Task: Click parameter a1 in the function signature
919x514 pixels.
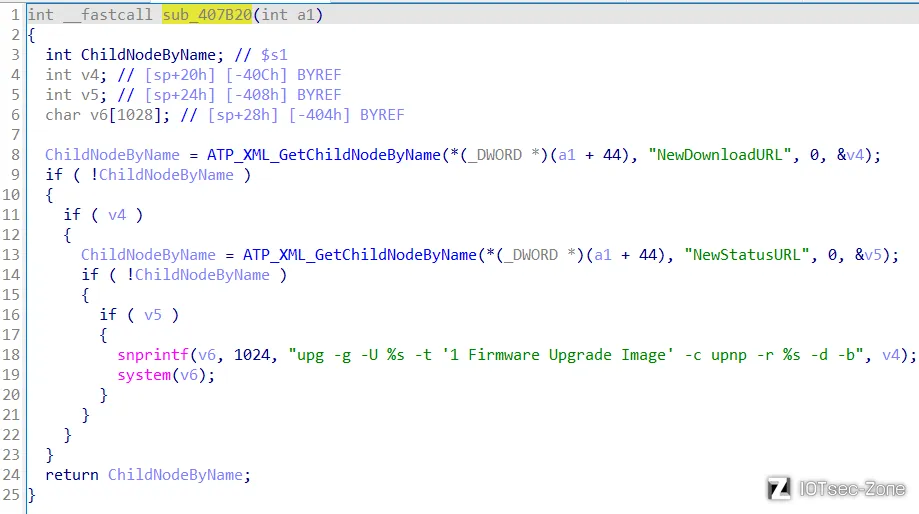Action: click(x=305, y=15)
